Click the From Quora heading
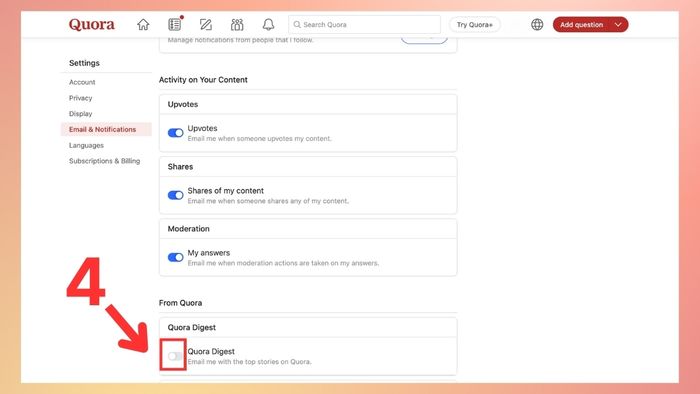Image resolution: width=700 pixels, height=394 pixels. click(180, 303)
